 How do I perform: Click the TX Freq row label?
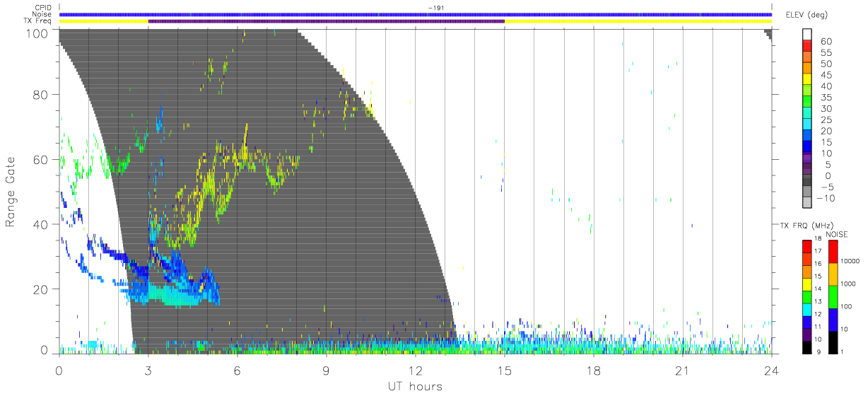coord(39,21)
